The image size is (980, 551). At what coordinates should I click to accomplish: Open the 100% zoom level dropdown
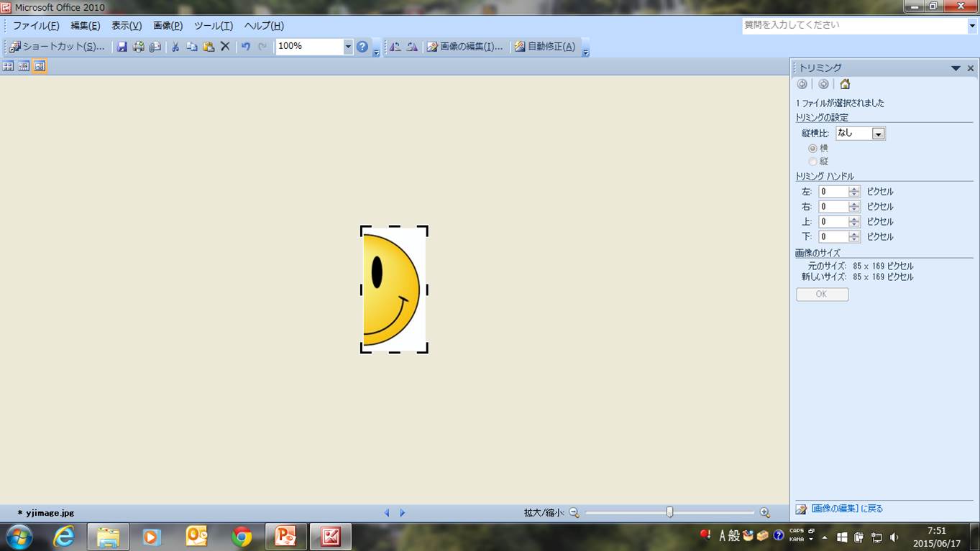pos(348,47)
